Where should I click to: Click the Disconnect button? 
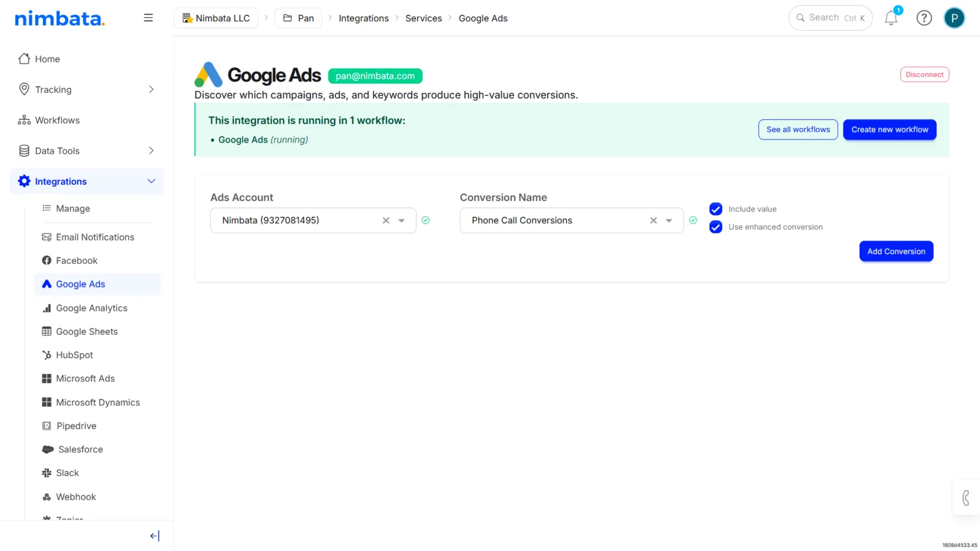coord(924,75)
